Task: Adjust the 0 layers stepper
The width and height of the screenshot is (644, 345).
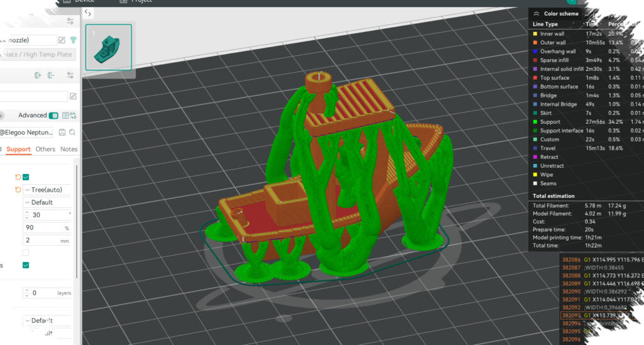Action: (x=26, y=293)
